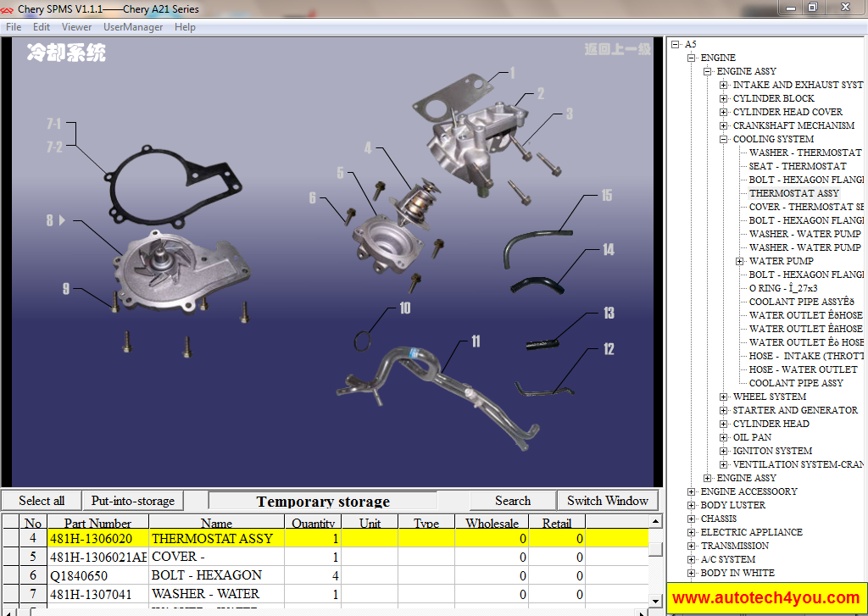Click part number 8 water pump callout
The height and width of the screenshot is (616, 868).
pos(49,220)
